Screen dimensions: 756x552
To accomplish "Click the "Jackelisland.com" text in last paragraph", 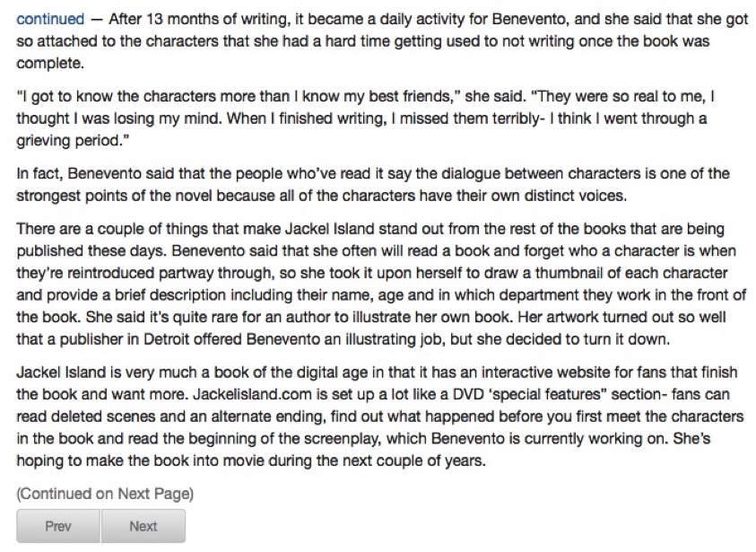I will click(x=252, y=394).
